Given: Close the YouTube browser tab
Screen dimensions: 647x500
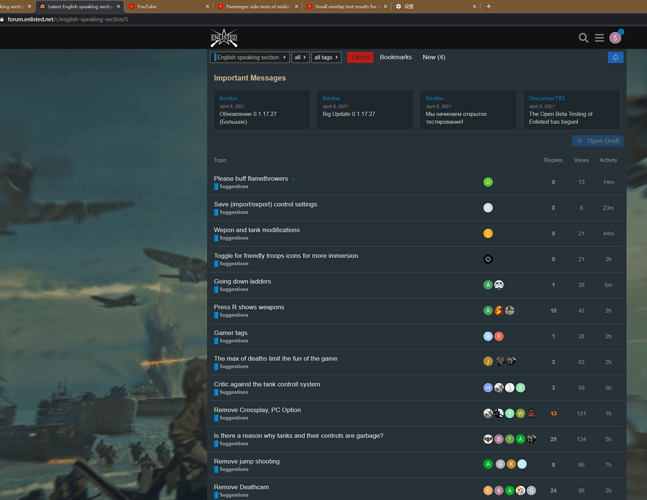Looking at the screenshot, I should point(207,6).
